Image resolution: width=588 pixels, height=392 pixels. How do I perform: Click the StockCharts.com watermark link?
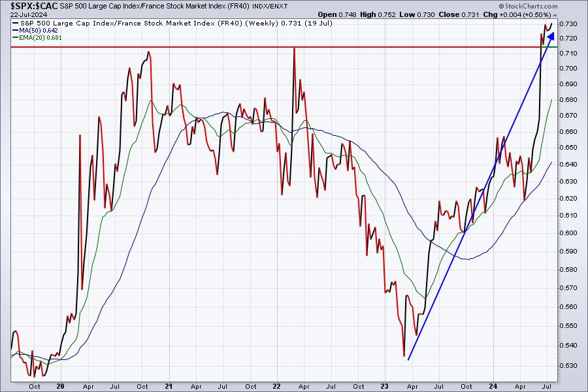coord(531,6)
